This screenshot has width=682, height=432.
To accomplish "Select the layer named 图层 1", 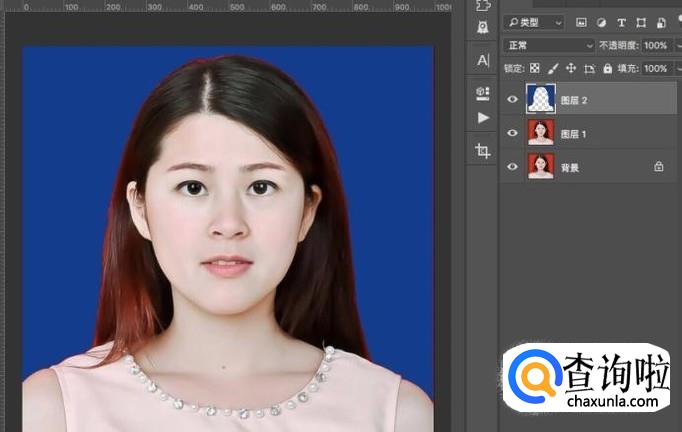I will (x=573, y=133).
